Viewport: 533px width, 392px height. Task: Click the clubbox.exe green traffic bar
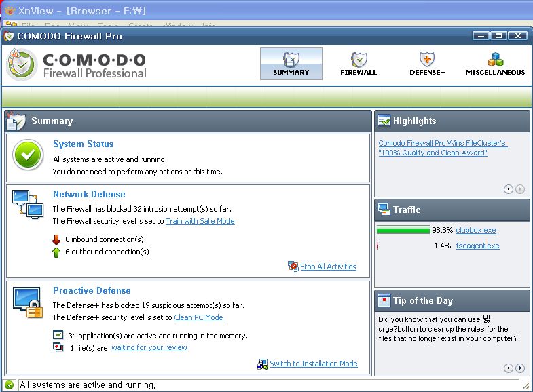pyautogui.click(x=403, y=231)
